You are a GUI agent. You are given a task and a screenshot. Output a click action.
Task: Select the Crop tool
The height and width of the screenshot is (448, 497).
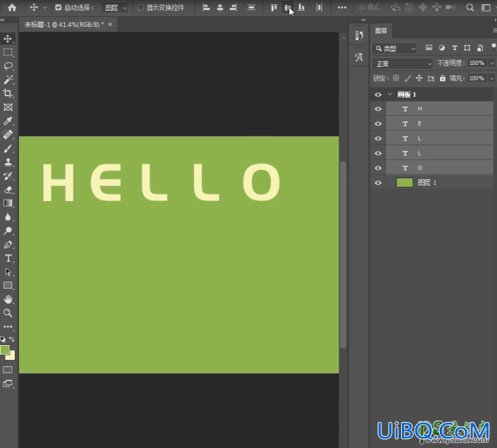(x=8, y=93)
